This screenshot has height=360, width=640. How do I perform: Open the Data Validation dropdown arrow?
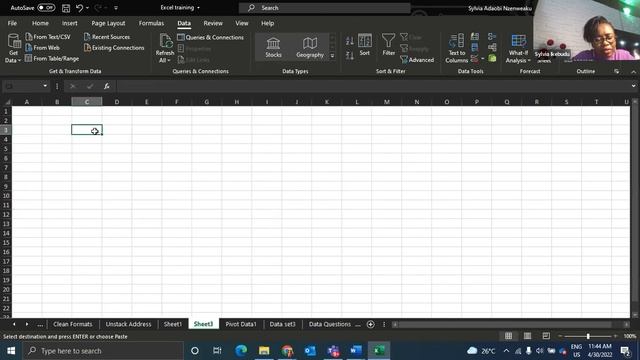click(x=482, y=59)
